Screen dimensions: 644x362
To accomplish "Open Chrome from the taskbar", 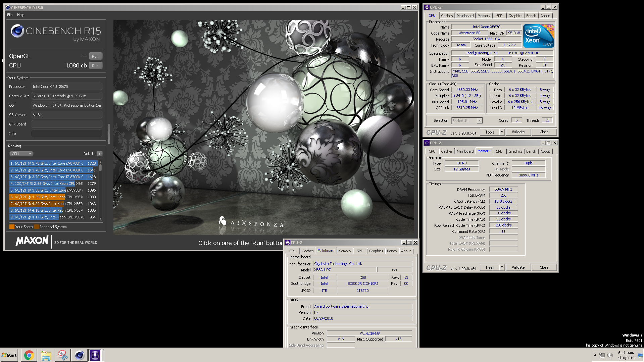I will pos(29,355).
